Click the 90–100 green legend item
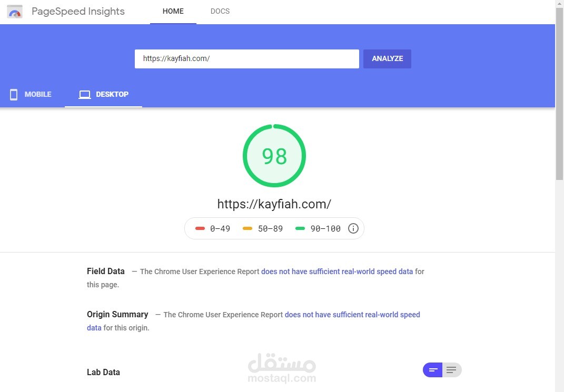This screenshot has height=392, width=564. point(318,228)
